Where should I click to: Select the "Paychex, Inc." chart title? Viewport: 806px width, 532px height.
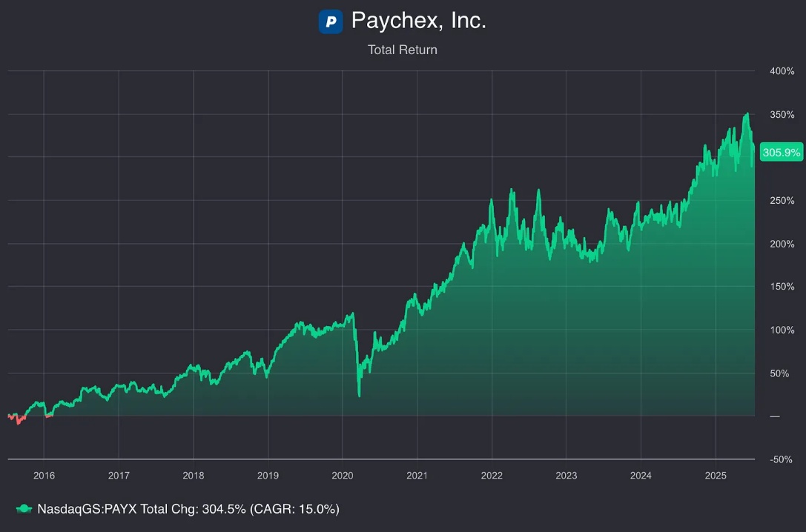coord(418,21)
